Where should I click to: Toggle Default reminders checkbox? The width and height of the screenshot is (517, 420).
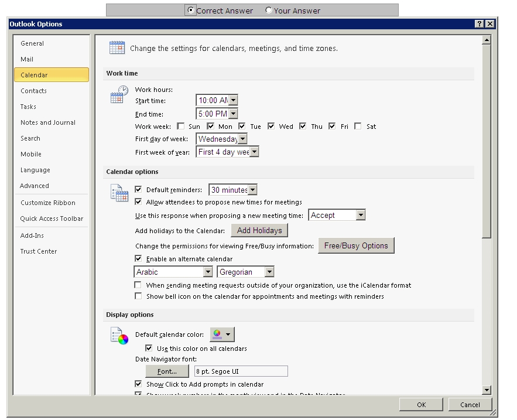[138, 189]
